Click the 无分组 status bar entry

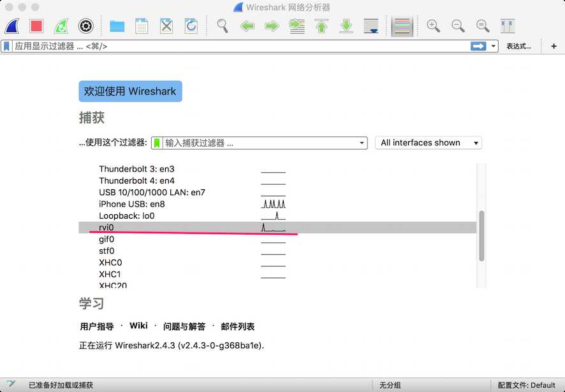[x=390, y=385]
